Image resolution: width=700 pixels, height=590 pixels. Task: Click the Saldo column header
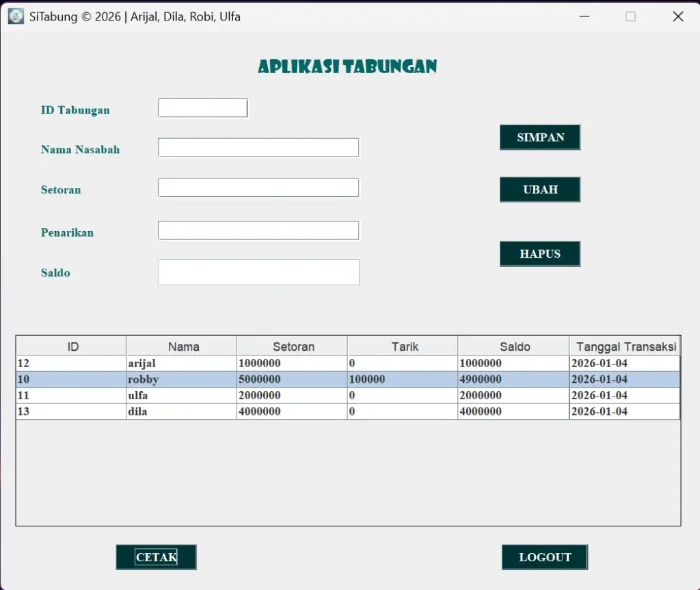514,347
